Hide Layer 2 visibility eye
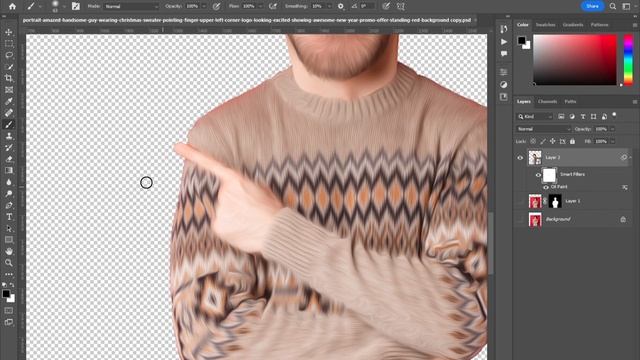 [520, 158]
